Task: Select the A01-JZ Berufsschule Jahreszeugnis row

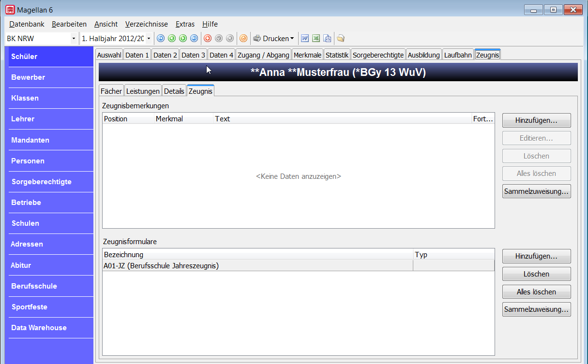Action: coord(299,265)
